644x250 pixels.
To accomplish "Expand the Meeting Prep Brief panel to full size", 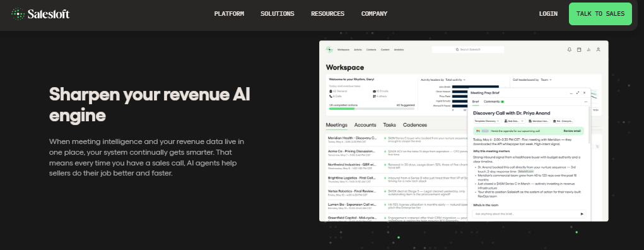I will point(578,93).
